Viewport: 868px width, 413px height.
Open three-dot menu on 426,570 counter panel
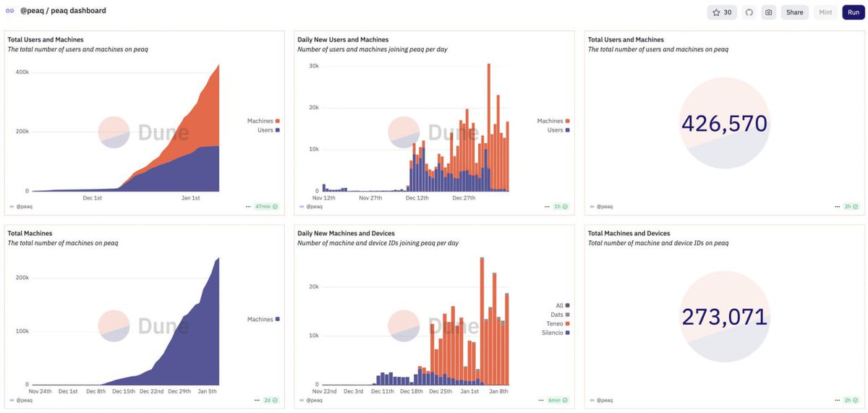(x=838, y=206)
